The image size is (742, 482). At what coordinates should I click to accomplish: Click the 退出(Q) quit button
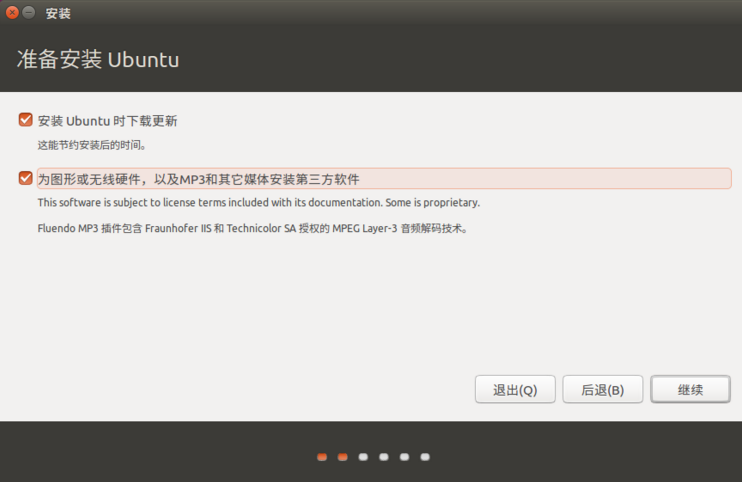coord(515,389)
